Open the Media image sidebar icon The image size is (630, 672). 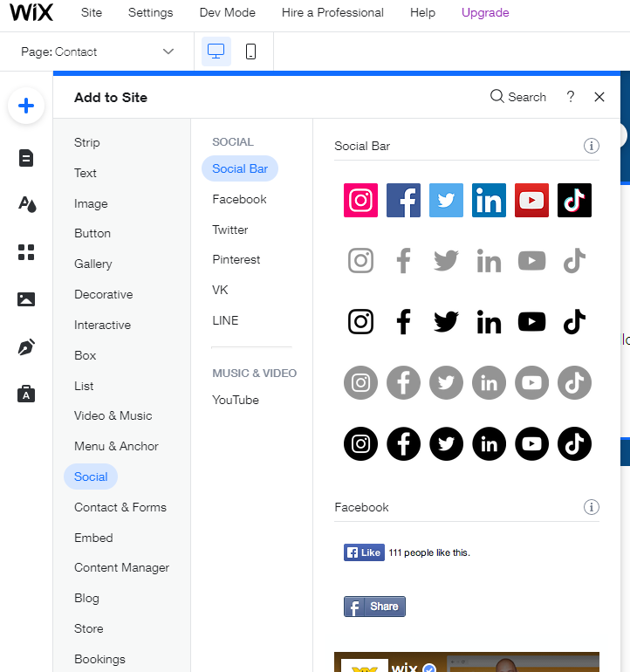click(x=26, y=299)
